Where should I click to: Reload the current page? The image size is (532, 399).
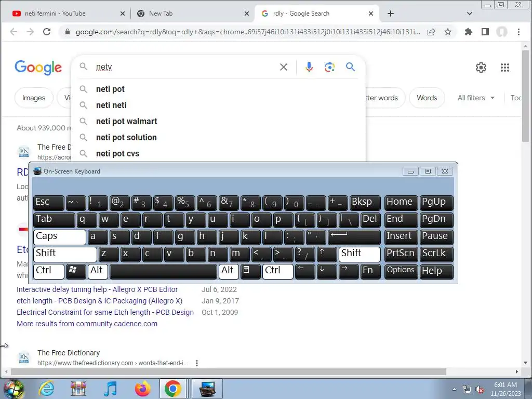tap(47, 32)
